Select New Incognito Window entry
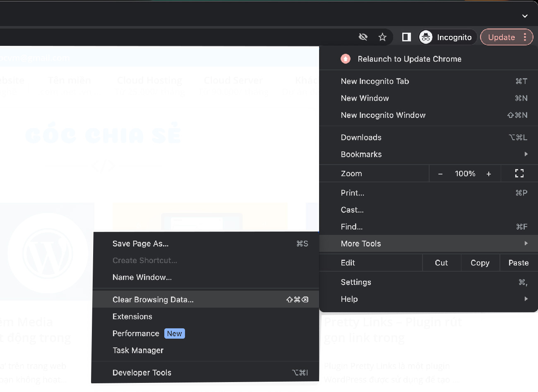This screenshot has width=538, height=392. click(x=429, y=115)
